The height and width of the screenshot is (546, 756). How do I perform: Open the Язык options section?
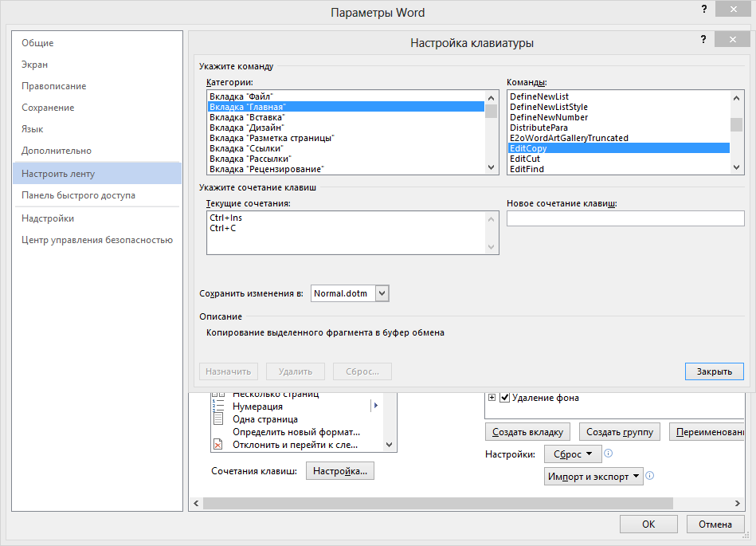coord(96,129)
